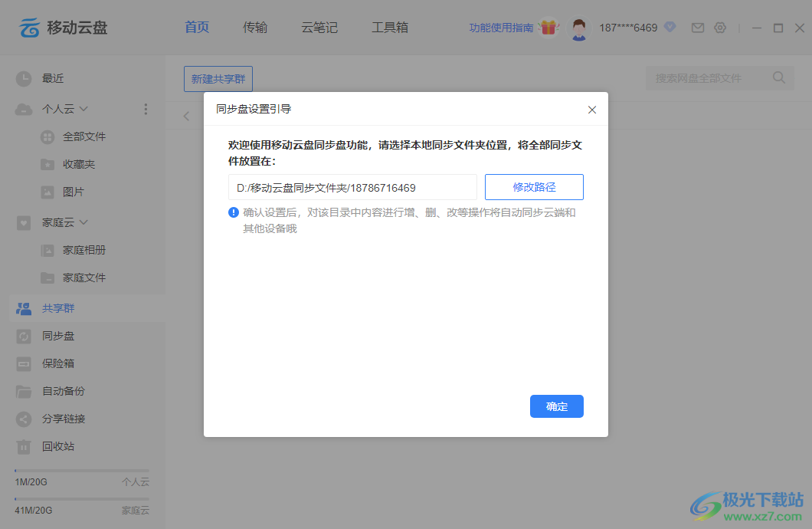Click the picture icon beside 图片
The height and width of the screenshot is (529, 812).
click(47, 192)
